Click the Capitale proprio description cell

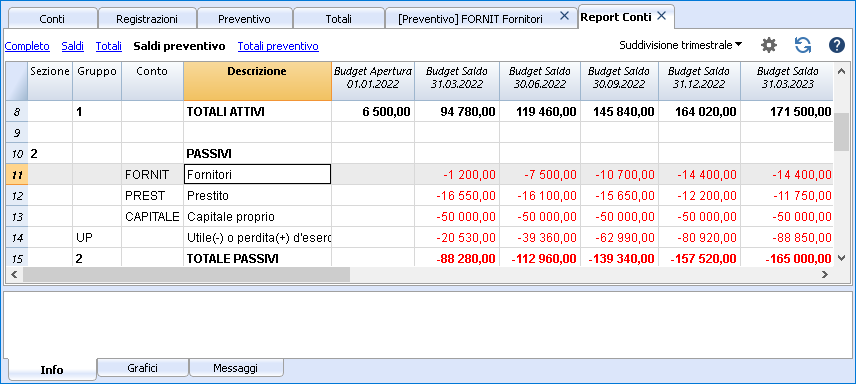tap(257, 216)
